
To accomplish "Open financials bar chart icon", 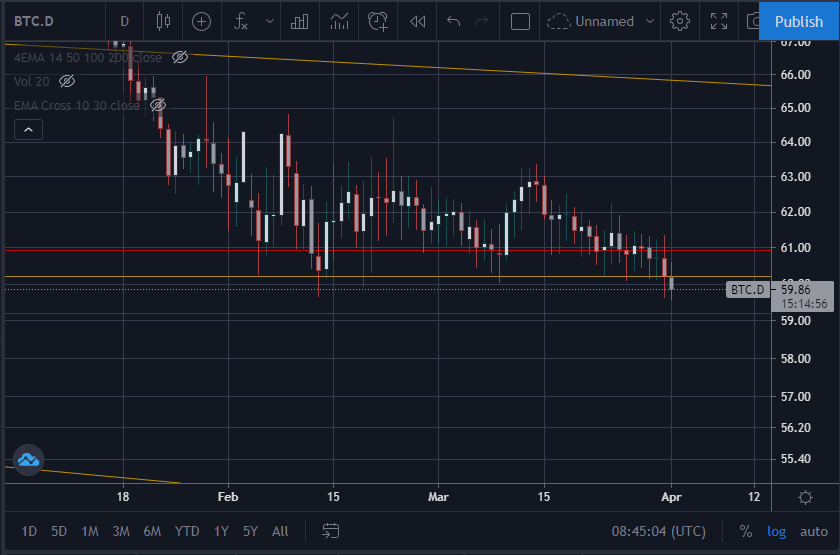I will [299, 21].
